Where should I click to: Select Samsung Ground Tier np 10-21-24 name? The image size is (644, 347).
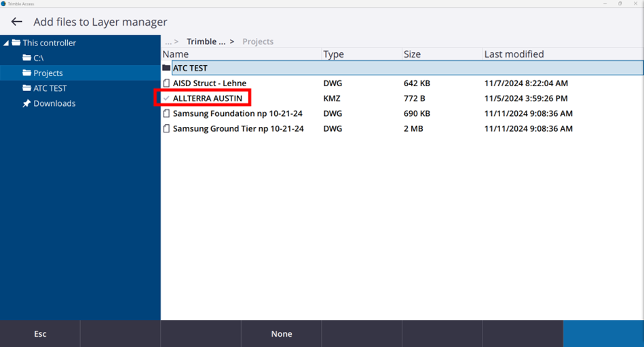point(238,129)
